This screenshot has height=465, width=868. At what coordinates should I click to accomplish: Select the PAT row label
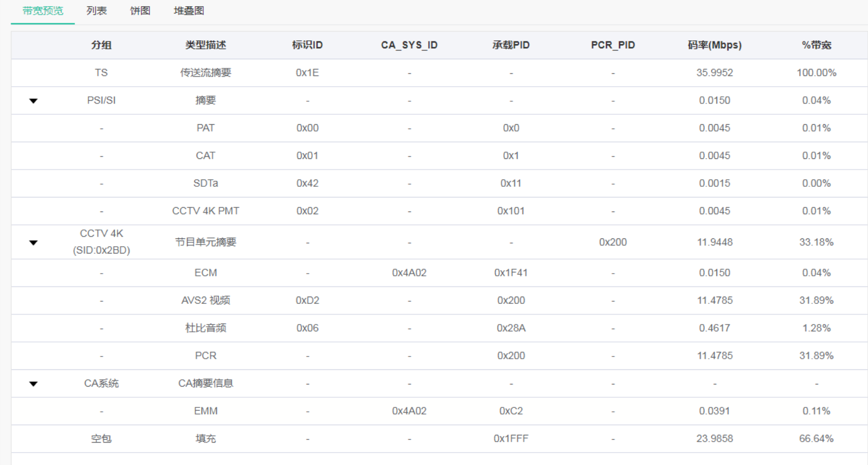pos(206,128)
